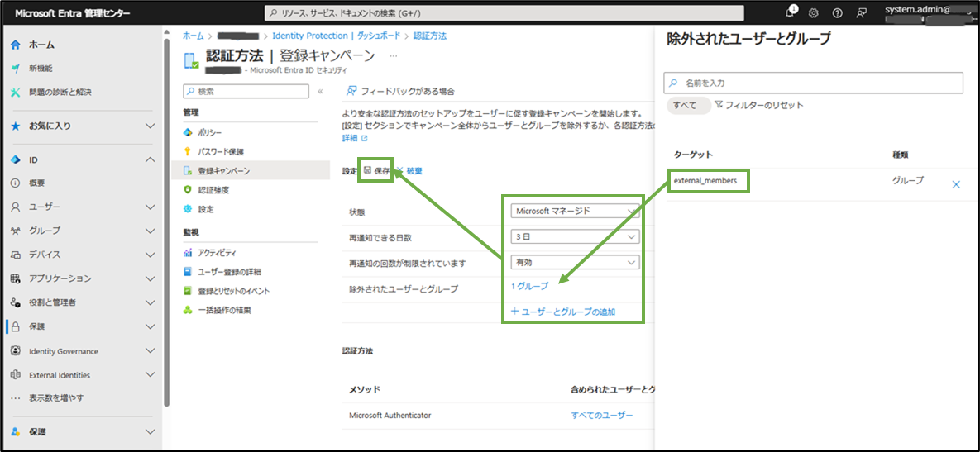Select the すべて filter pill
The height and width of the screenshot is (452, 980).
688,106
